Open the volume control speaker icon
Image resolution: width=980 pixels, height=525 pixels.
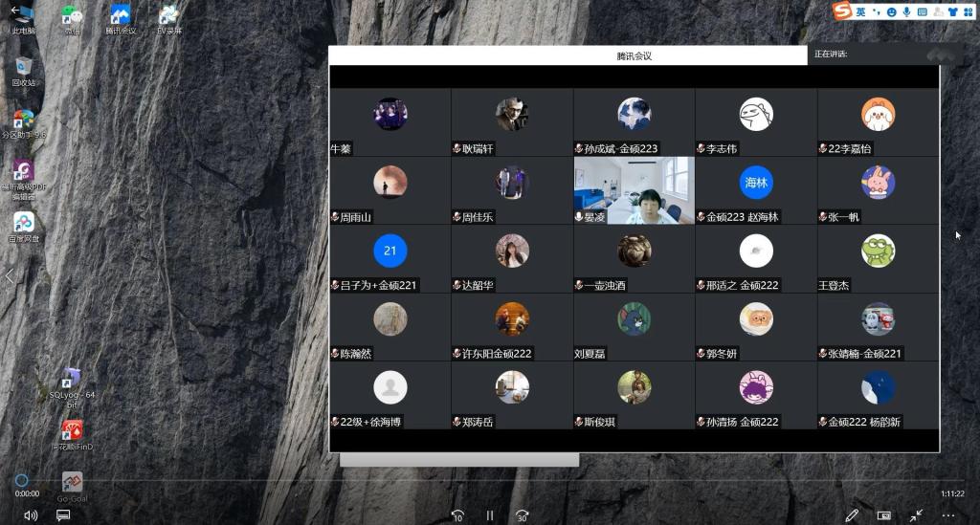[x=30, y=515]
